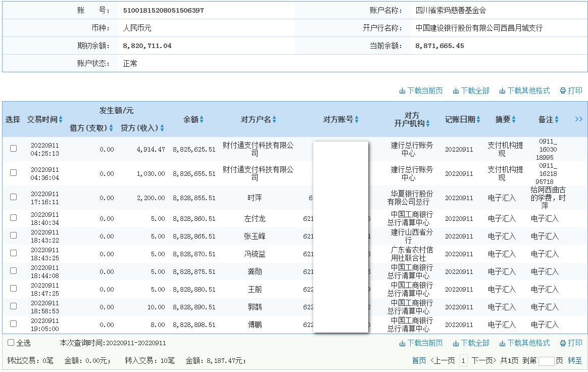588x372 pixels.
Task: Click current balance 8,871,665.45
Action: coord(439,46)
